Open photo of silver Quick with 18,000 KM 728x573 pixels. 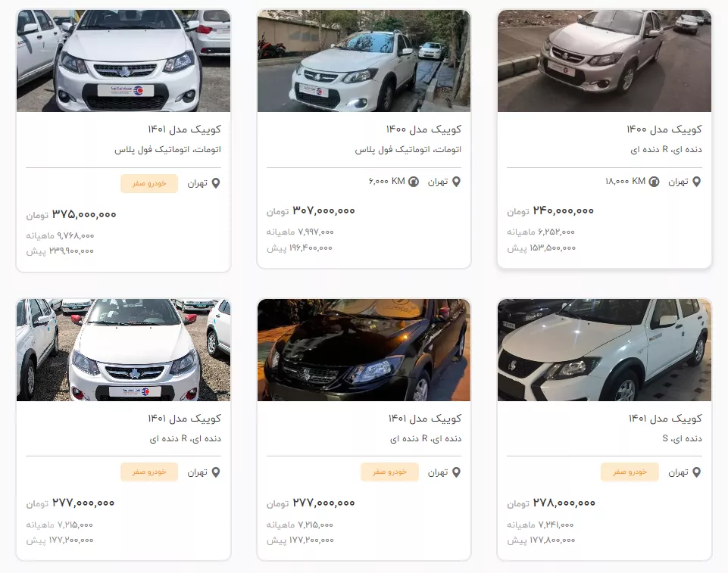[605, 61]
